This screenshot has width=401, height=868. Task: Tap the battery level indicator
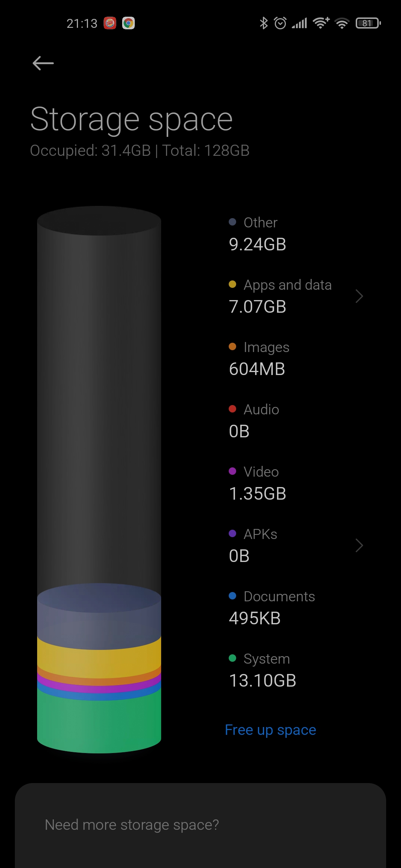(x=368, y=23)
